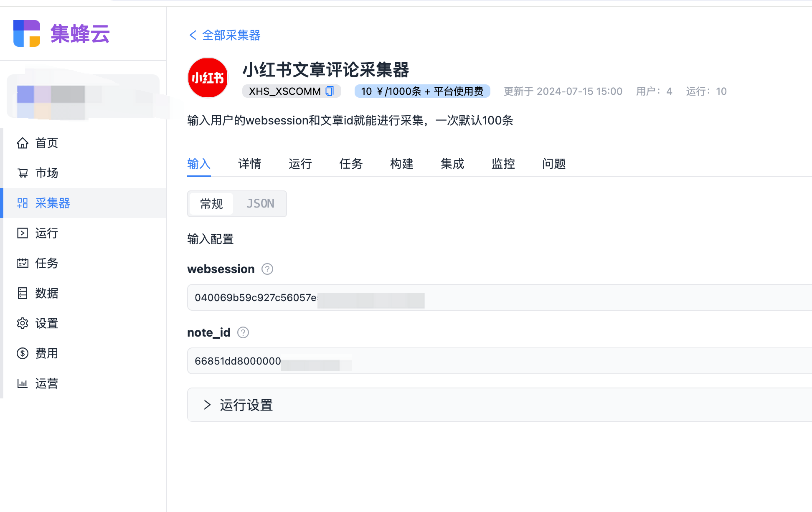Click the grid icon beside 采集器
The width and height of the screenshot is (812, 512).
[23, 203]
